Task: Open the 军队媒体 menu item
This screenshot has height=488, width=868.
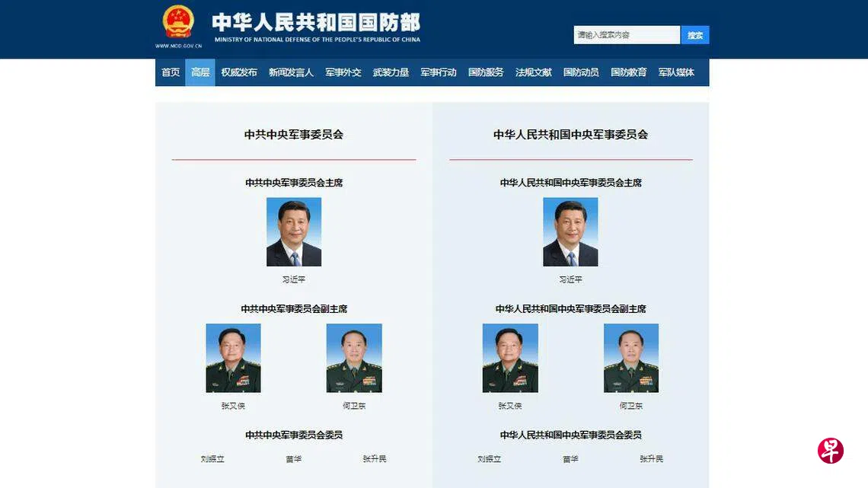Action: point(676,72)
